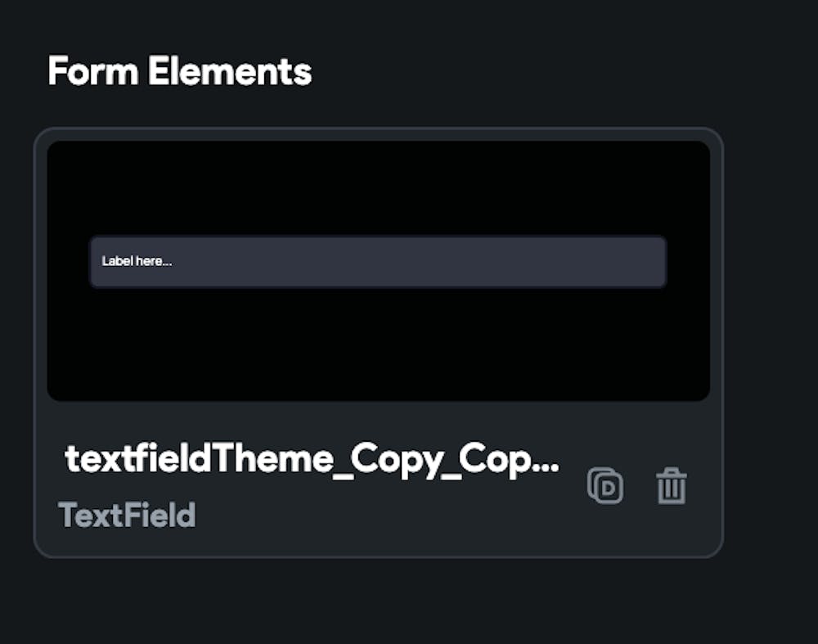Click the 'TextField' widget type label
This screenshot has width=818, height=644.
[x=127, y=516]
